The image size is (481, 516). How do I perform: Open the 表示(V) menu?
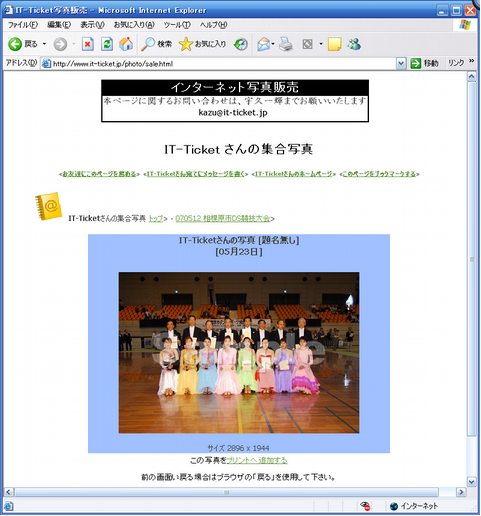pyautogui.click(x=92, y=25)
